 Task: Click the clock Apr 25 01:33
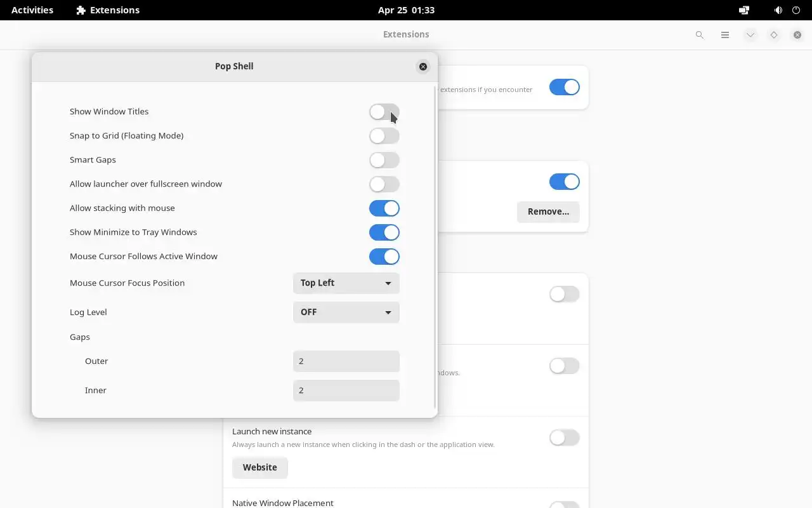tap(406, 10)
